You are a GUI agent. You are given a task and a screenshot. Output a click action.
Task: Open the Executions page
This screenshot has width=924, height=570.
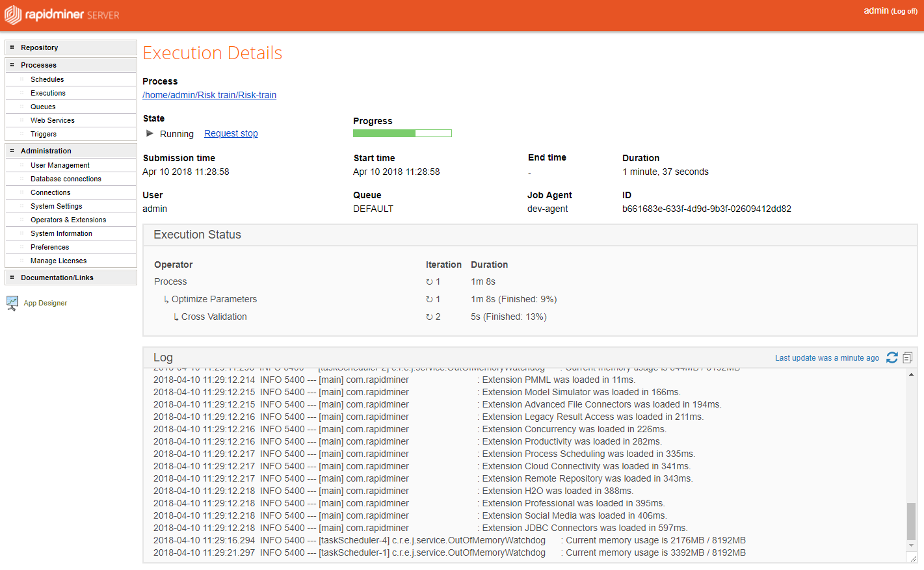(x=48, y=93)
